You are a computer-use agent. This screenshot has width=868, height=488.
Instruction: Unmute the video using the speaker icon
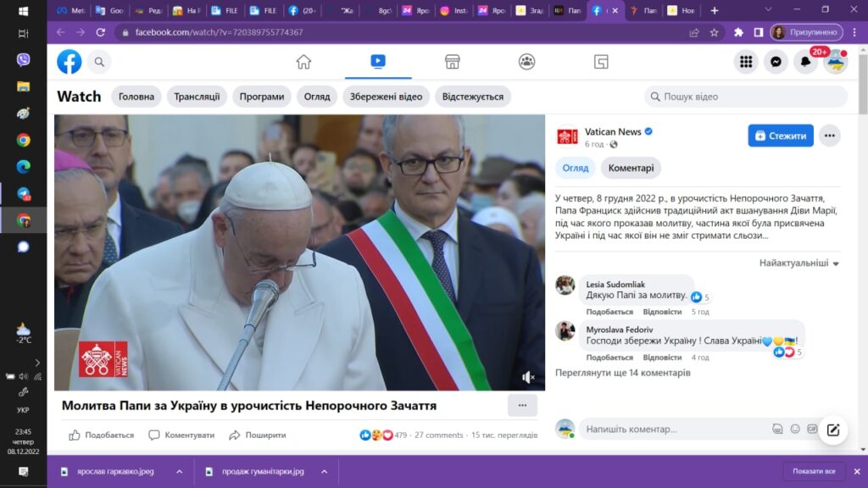click(528, 377)
